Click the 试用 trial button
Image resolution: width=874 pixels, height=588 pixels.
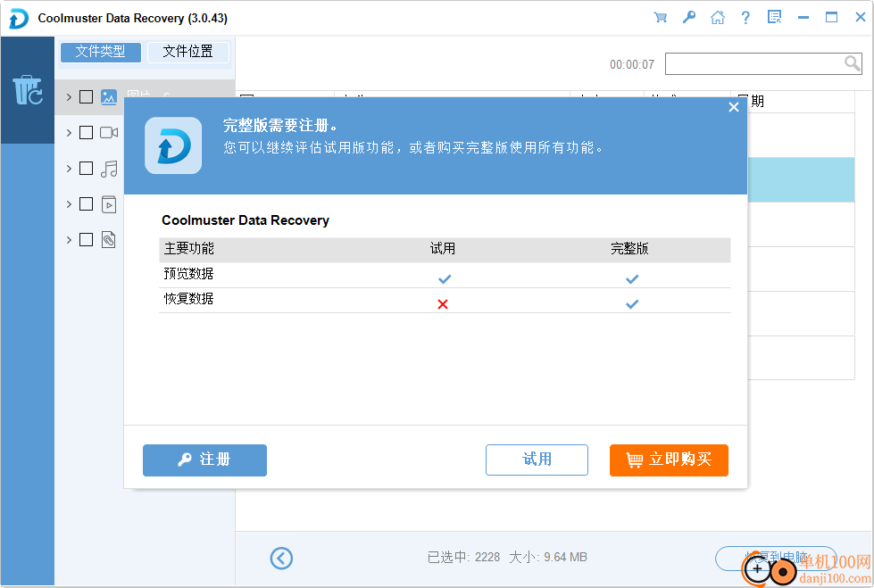tap(537, 460)
